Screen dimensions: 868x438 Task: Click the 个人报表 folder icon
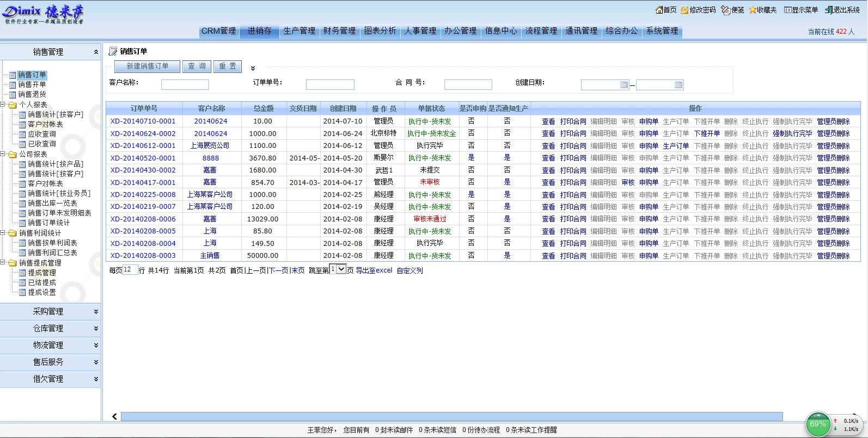13,104
